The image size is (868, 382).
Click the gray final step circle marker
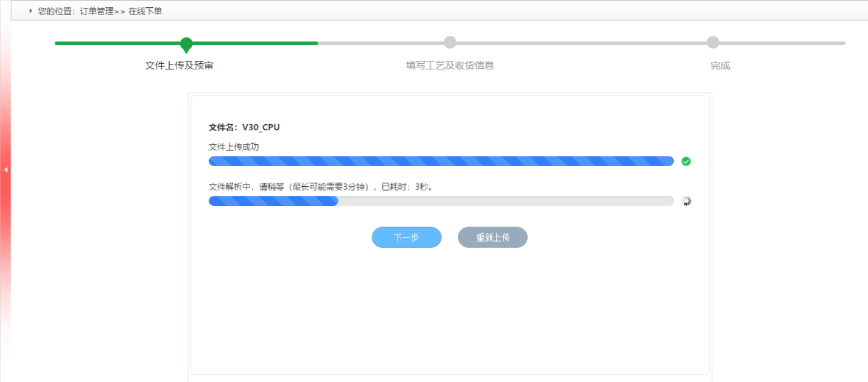(x=712, y=43)
